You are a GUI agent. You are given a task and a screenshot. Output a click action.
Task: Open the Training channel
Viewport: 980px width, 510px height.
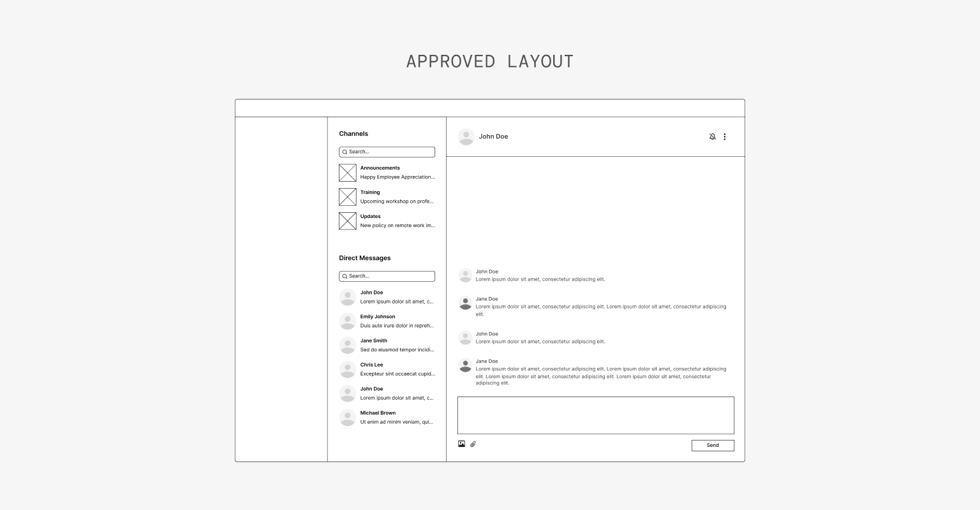click(x=387, y=197)
